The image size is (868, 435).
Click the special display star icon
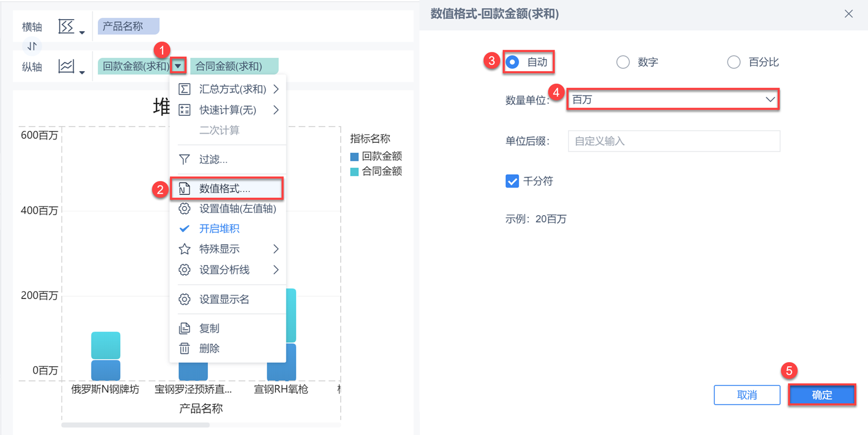[185, 249]
